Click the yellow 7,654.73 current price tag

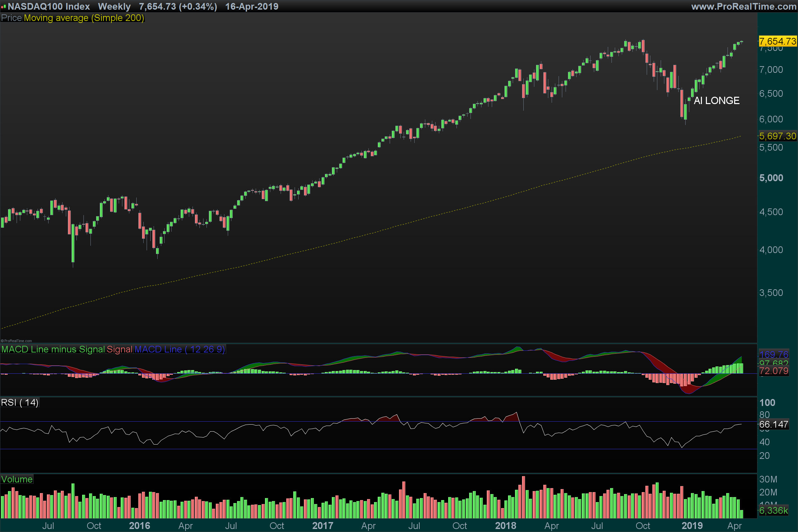[777, 41]
